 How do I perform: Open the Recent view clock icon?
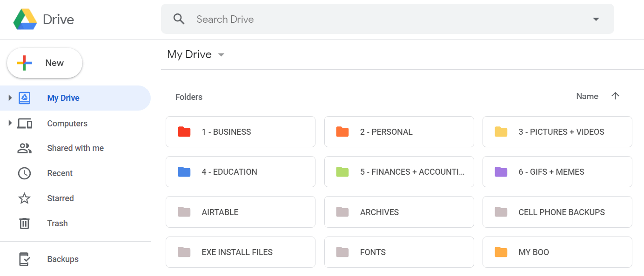[24, 173]
